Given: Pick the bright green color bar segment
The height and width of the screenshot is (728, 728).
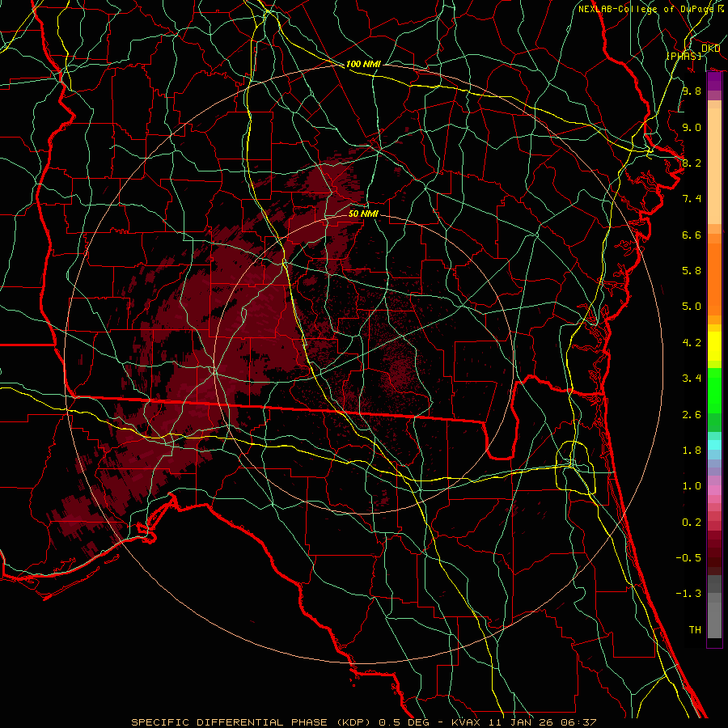Looking at the screenshot, I should coord(714,391).
